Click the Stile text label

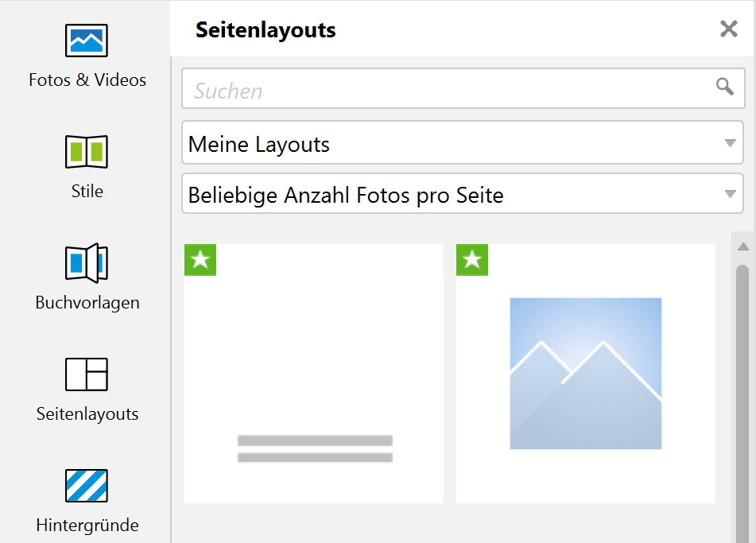(87, 192)
